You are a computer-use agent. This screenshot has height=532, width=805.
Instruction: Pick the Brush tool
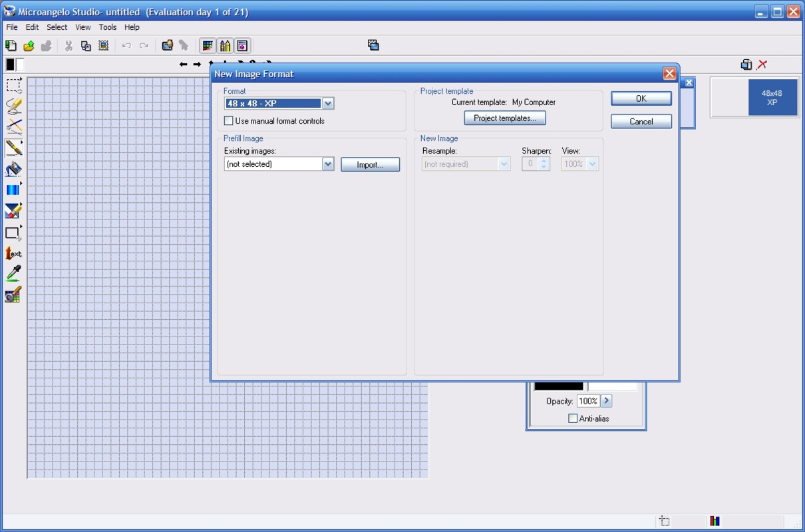pos(12,148)
